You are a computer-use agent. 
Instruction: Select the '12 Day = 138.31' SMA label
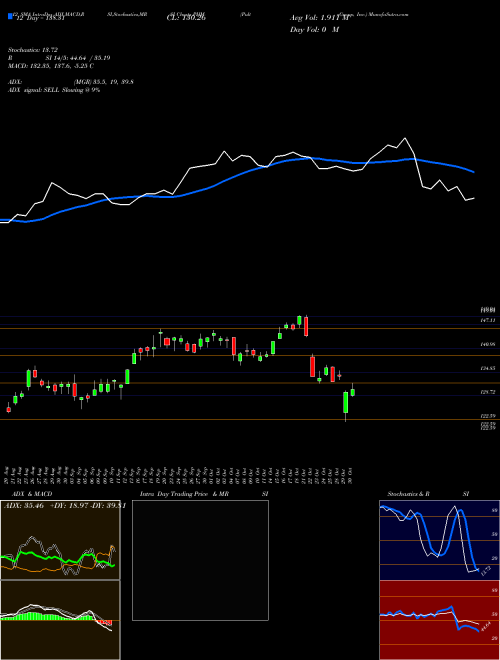(42, 19)
